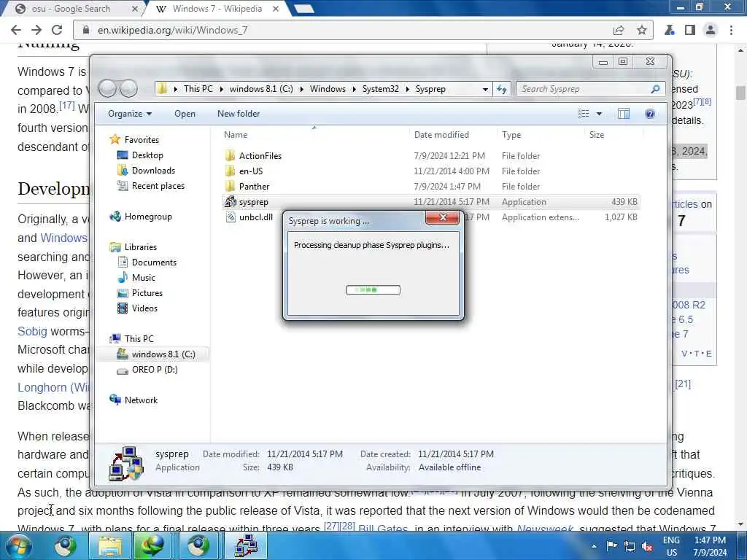Click the network tray icon
This screenshot has height=560, width=747.
630,546
